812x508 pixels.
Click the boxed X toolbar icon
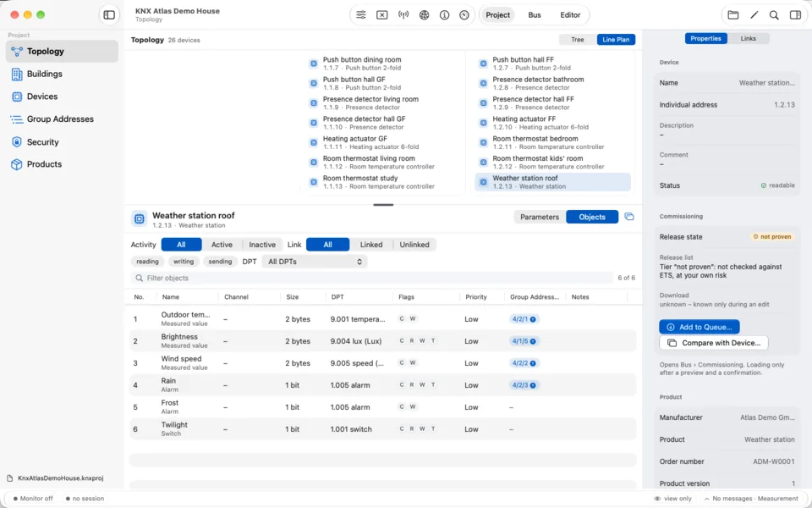pos(381,15)
